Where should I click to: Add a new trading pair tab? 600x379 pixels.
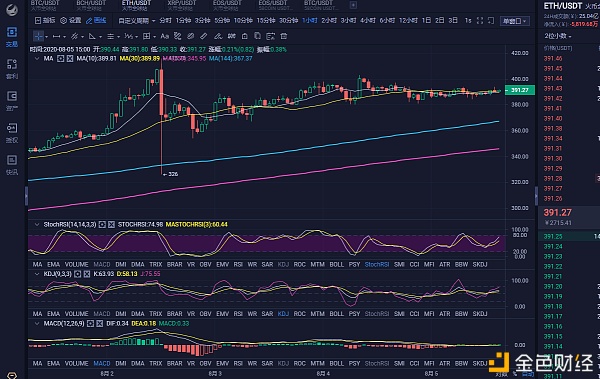353,5
